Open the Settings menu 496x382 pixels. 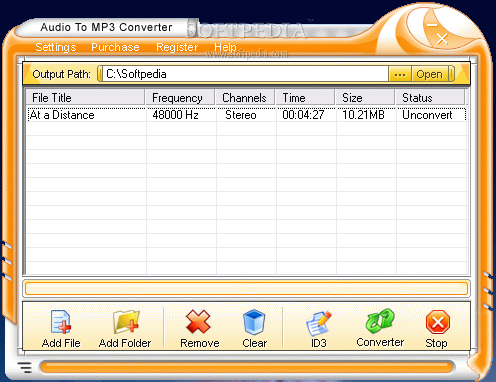[x=56, y=47]
